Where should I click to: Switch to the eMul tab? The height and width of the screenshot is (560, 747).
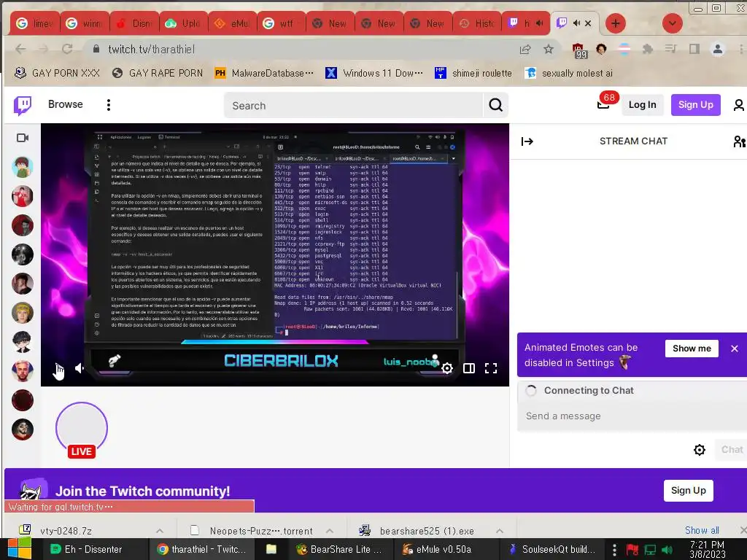pyautogui.click(x=232, y=23)
